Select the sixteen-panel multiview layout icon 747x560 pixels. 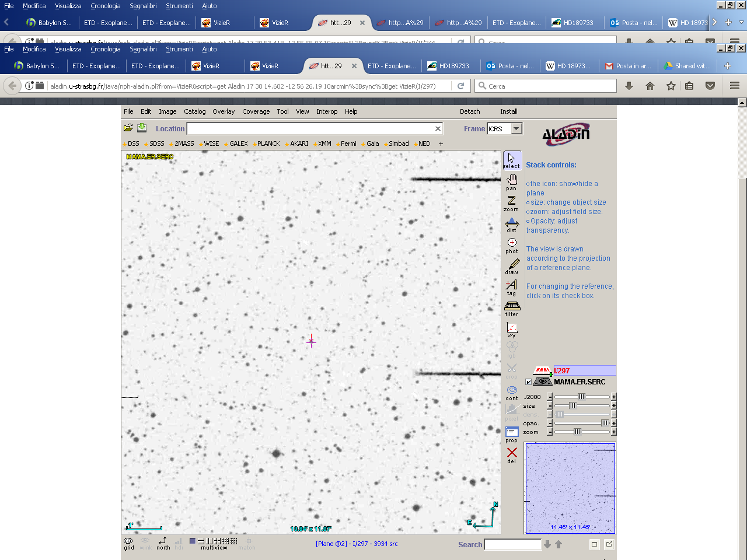coord(234,541)
